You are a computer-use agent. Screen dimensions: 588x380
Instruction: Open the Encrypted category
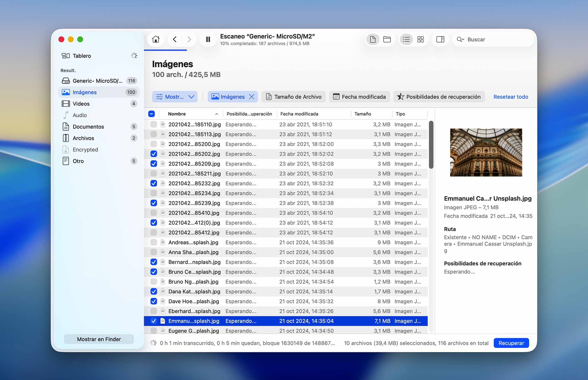pos(99,150)
